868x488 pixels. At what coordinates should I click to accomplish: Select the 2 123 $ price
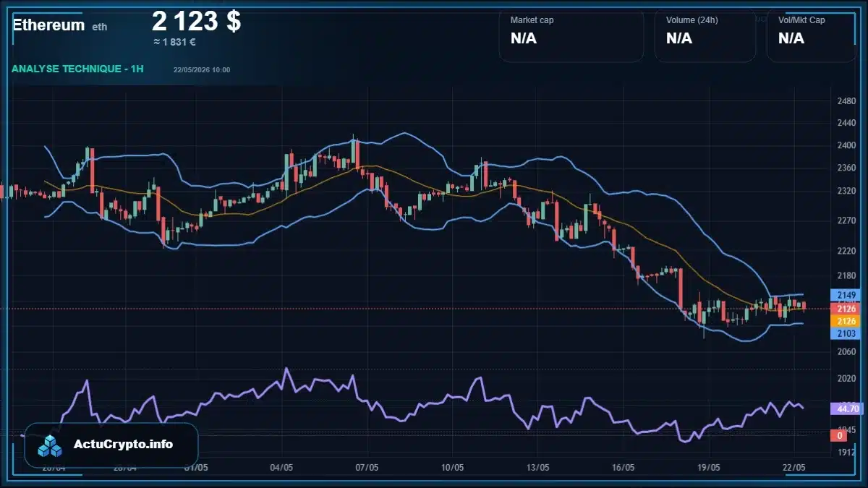pyautogui.click(x=197, y=21)
